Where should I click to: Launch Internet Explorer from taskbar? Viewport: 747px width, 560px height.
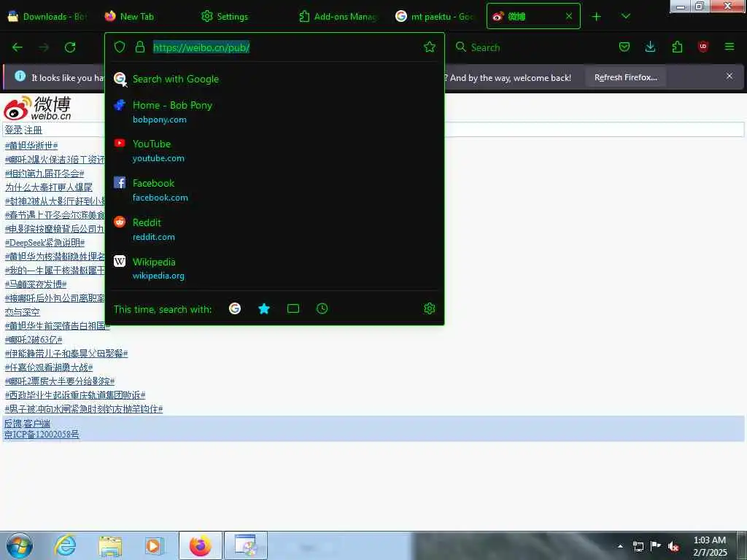pyautogui.click(x=65, y=545)
